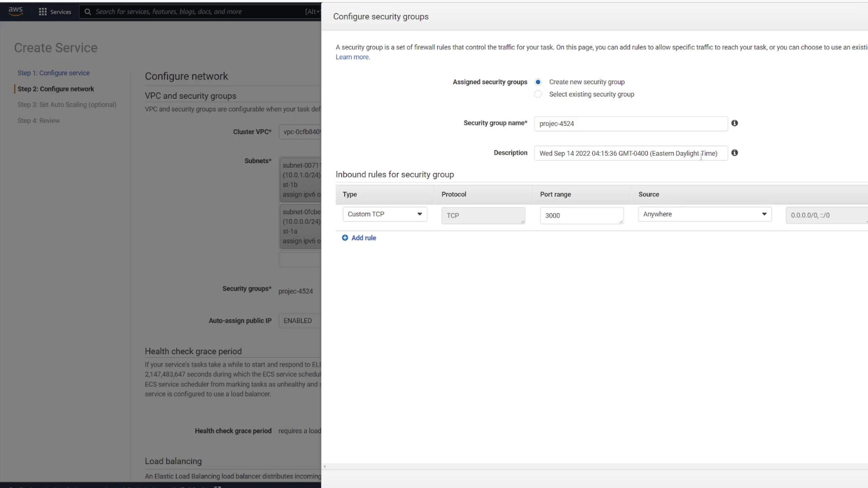Click the Security group name field
Screen dimensions: 868x488
click(x=630, y=124)
